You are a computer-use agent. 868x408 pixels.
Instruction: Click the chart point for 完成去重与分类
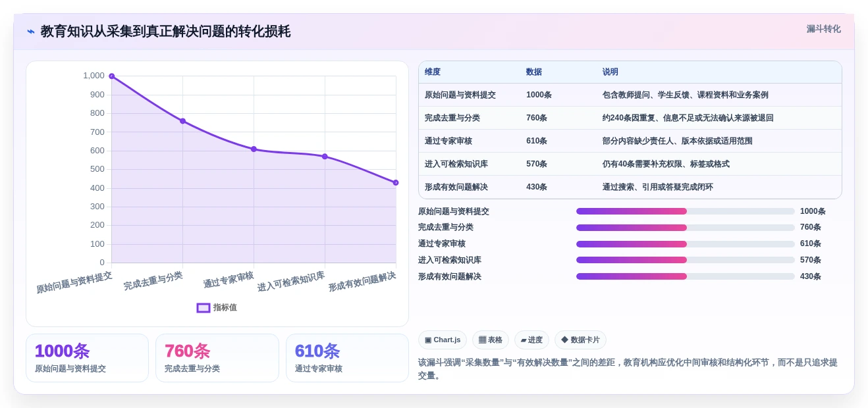coord(182,121)
